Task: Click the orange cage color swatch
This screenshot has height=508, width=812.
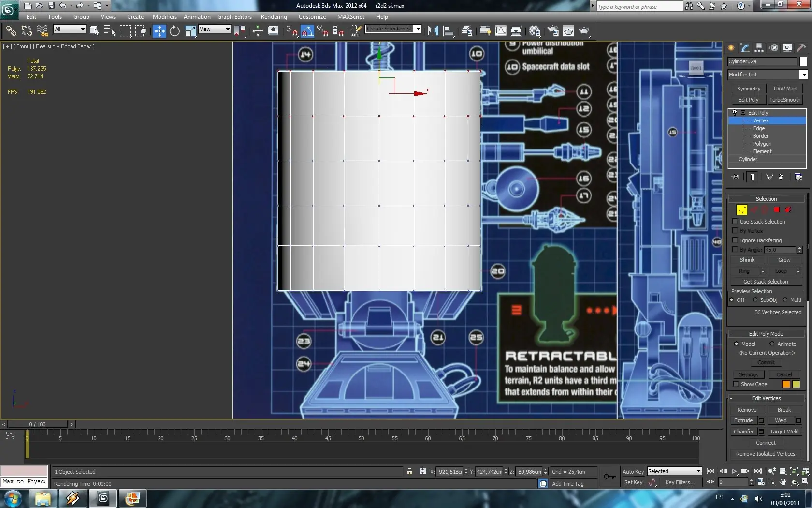Action: coord(786,384)
